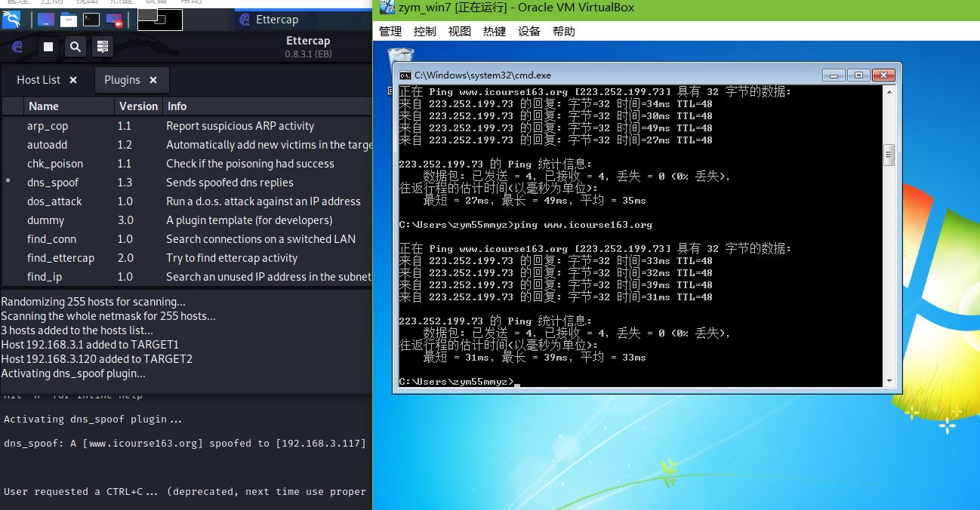Show desktop via blue panel launcher icon
This screenshot has width=980, height=510.
point(45,20)
